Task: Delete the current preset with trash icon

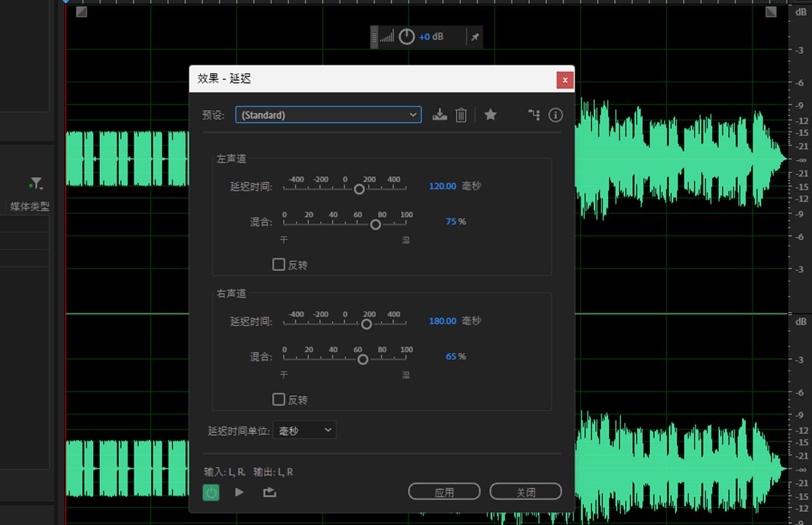Action: click(461, 115)
